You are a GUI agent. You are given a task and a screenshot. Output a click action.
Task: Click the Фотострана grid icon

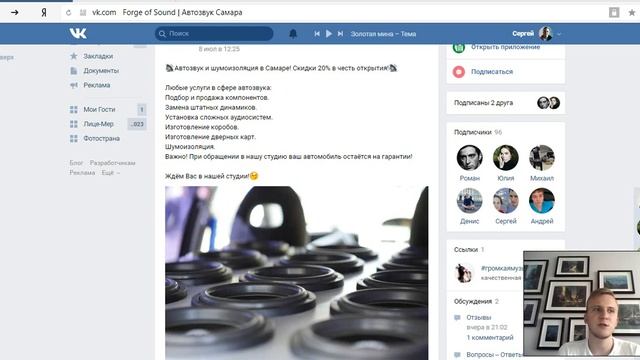point(73,138)
